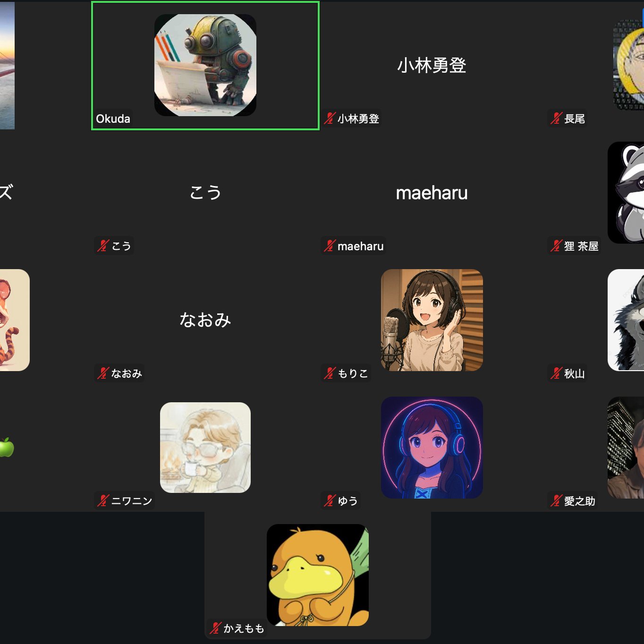644x644 pixels.
Task: Click the muted mic icon next to 秋山
Action: (556, 373)
